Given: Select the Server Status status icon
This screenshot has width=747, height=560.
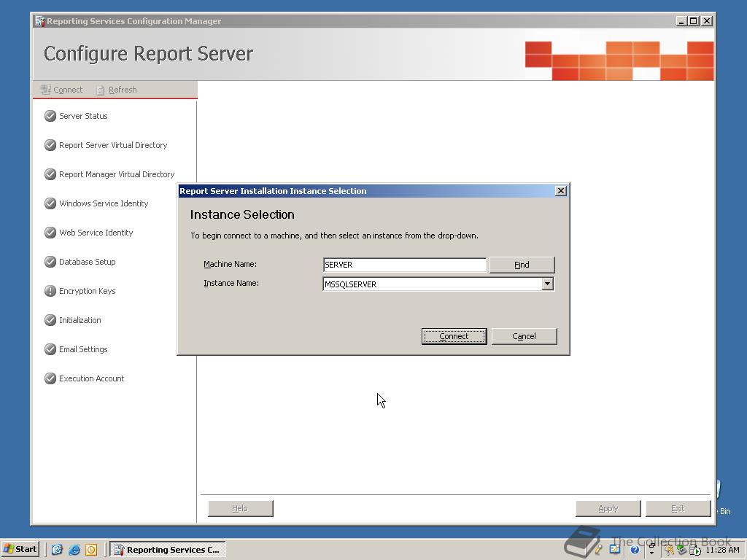Looking at the screenshot, I should coord(50,116).
